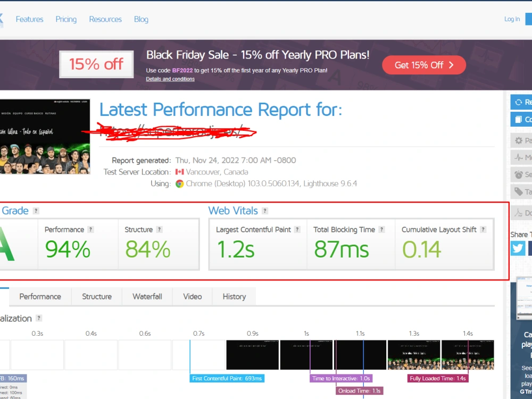
Task: Open the Pricing page link
Action: coord(66,19)
